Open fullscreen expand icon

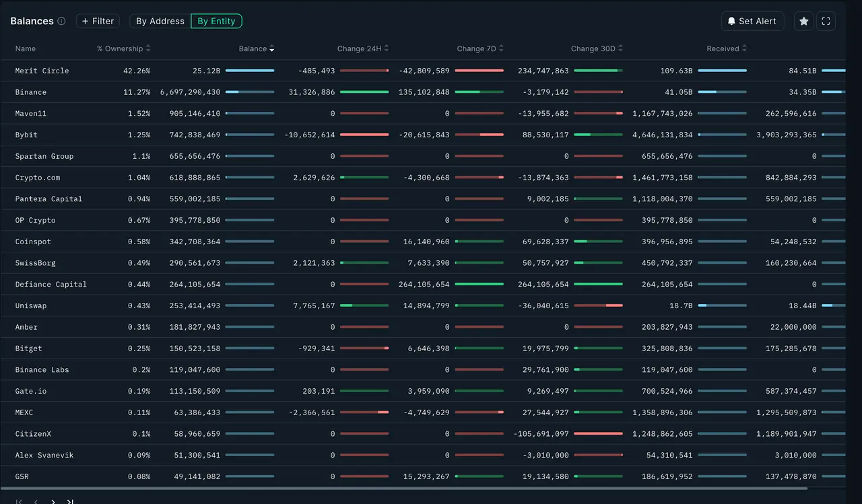point(826,22)
